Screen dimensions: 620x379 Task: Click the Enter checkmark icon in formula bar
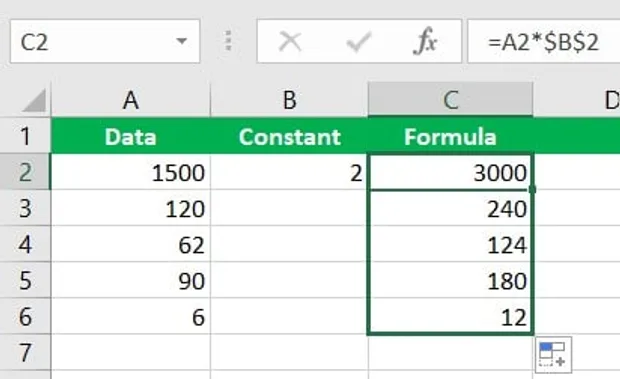[x=358, y=41]
